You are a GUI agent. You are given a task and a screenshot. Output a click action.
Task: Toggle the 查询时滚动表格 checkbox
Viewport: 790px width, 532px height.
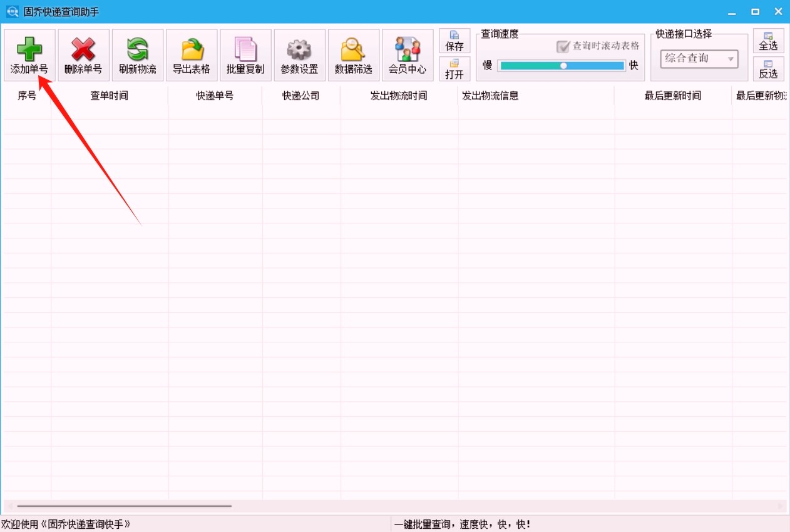[562, 47]
